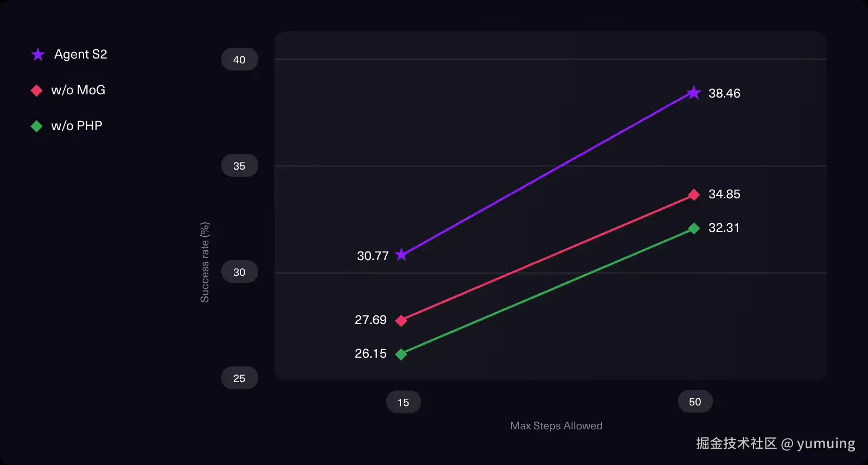868x465 pixels.
Task: Click the "Max Steps Allowed" axis title
Action: [556, 426]
